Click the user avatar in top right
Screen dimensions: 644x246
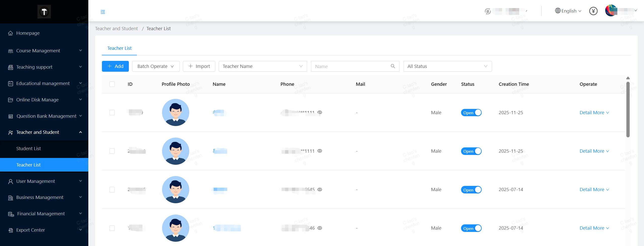611,11
